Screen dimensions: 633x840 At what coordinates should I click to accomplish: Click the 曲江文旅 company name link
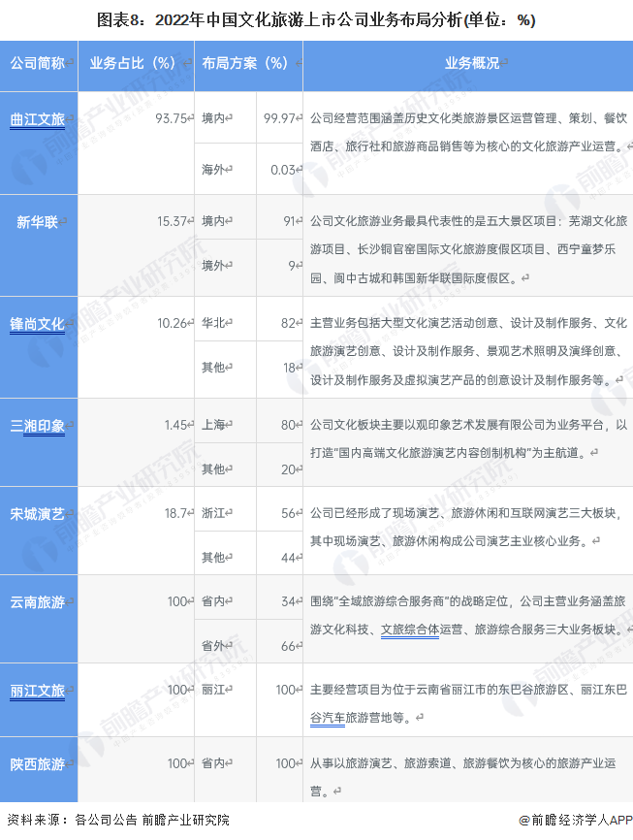point(38,119)
